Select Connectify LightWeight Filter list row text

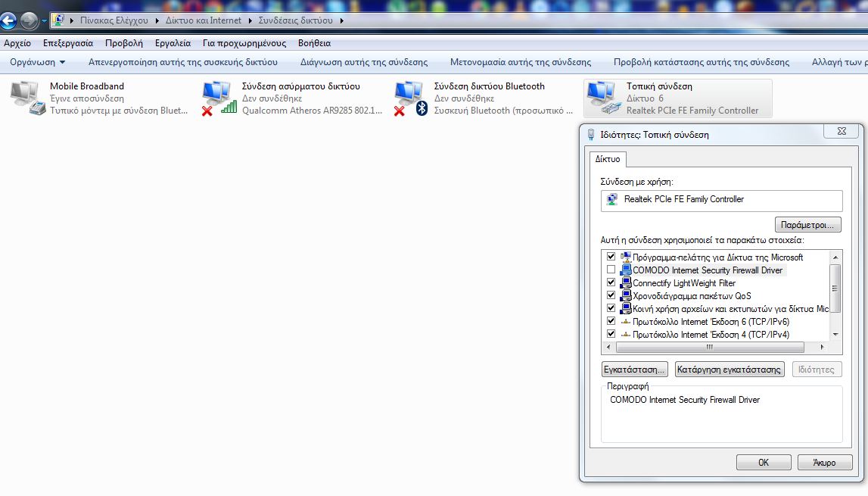click(683, 283)
